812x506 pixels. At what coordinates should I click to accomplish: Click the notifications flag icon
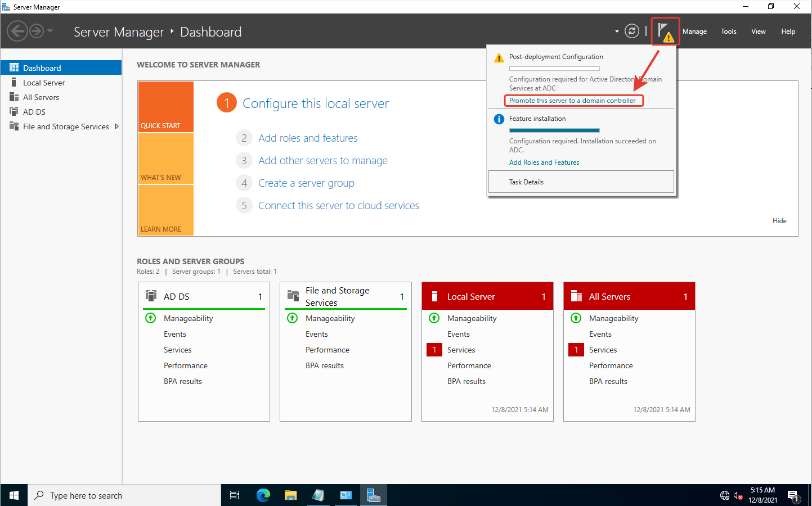tap(665, 31)
